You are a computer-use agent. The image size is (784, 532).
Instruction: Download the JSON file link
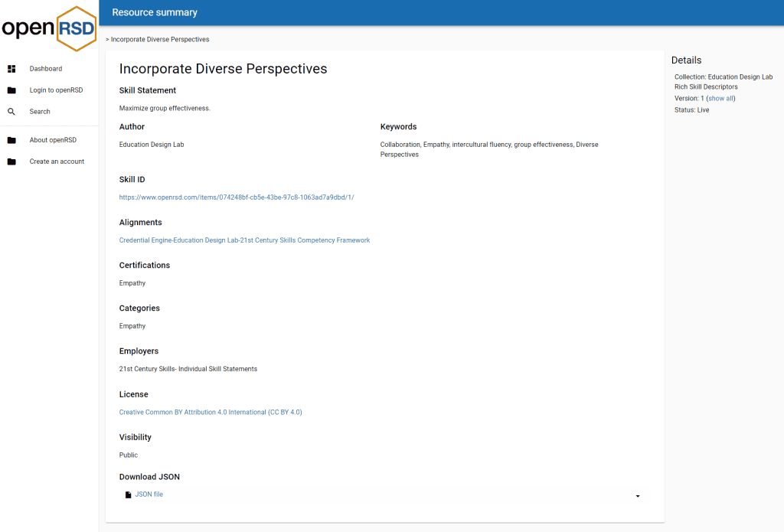tap(149, 494)
